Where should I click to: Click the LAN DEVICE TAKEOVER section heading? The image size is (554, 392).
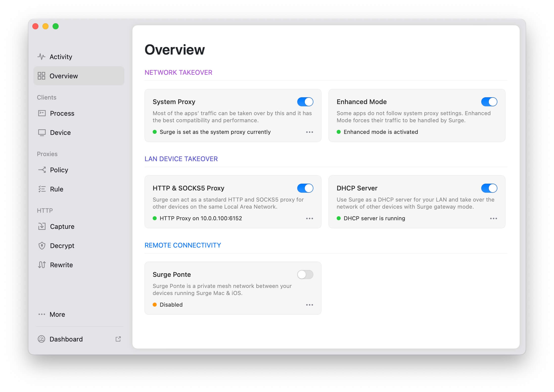(181, 159)
